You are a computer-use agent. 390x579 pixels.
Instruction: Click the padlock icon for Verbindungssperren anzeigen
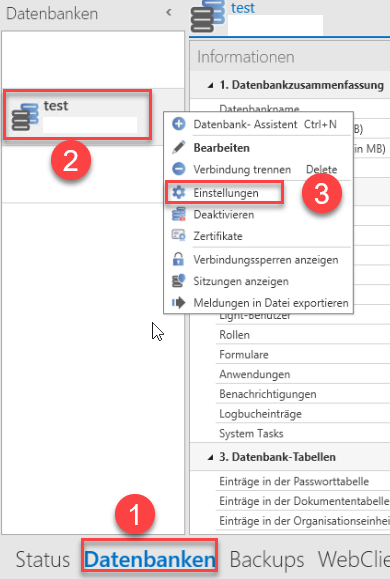[179, 259]
